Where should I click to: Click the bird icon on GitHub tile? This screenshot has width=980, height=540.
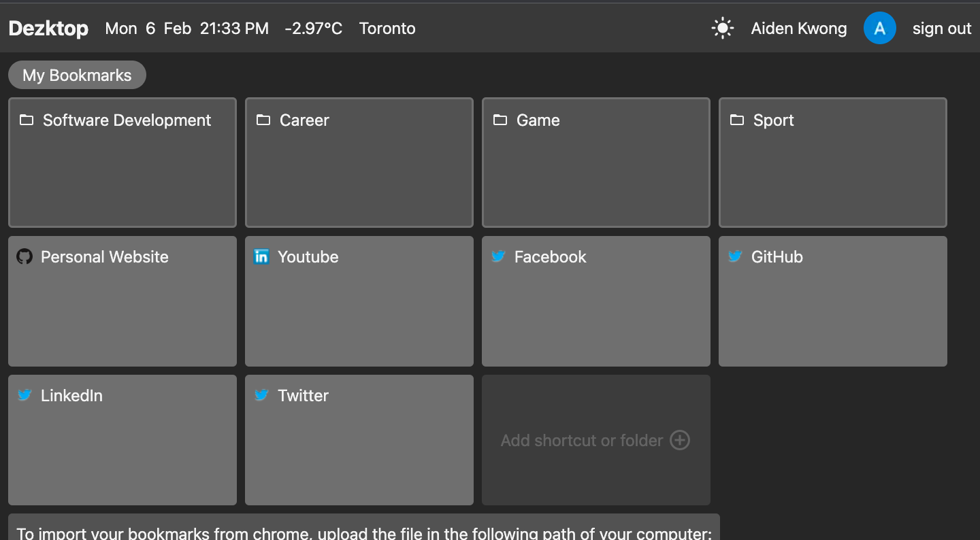coord(735,256)
